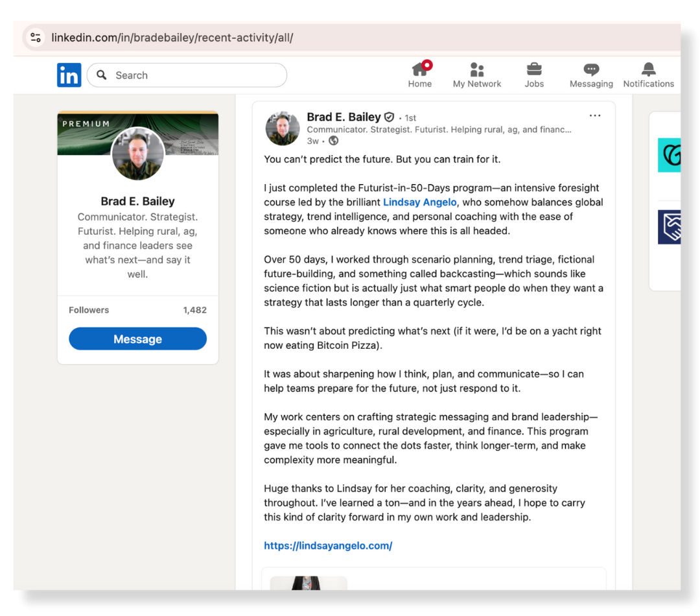
Task: Open the Home feed
Action: point(419,75)
